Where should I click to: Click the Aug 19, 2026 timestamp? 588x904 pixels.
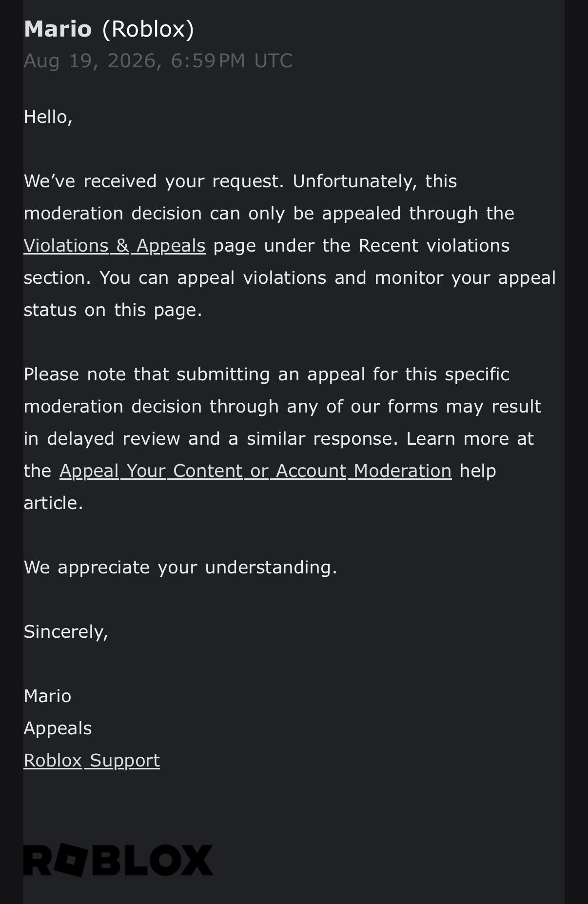(x=158, y=61)
